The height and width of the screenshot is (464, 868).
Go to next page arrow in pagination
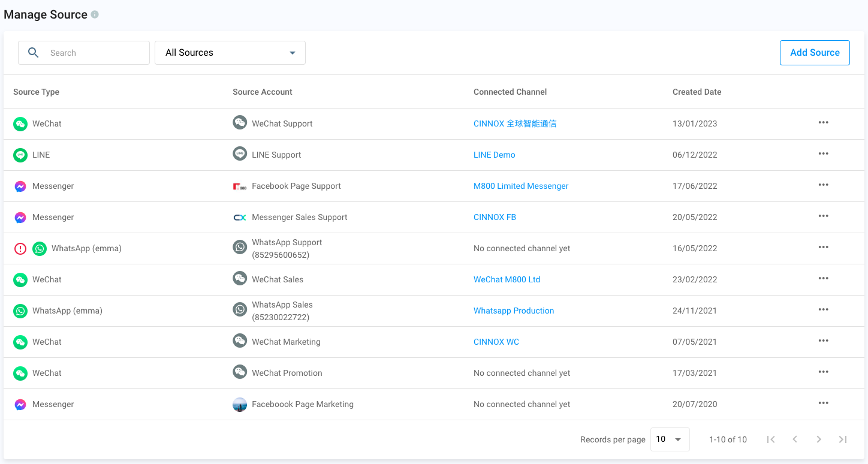pyautogui.click(x=818, y=439)
